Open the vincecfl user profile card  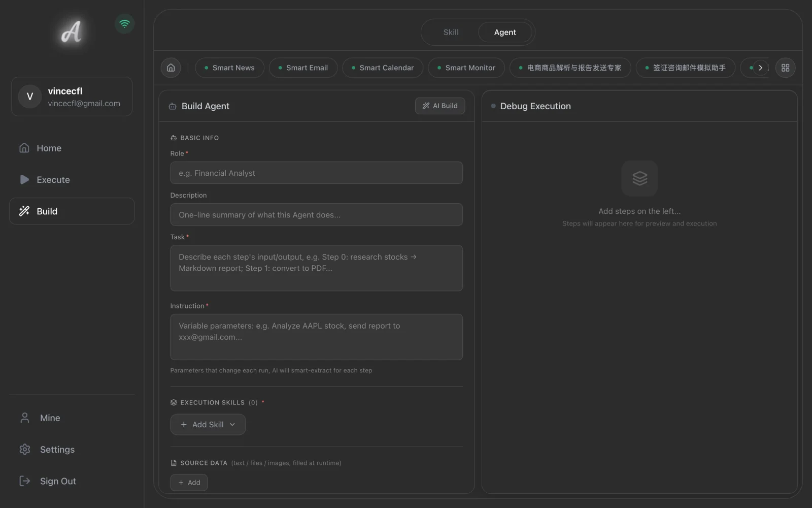coord(72,97)
